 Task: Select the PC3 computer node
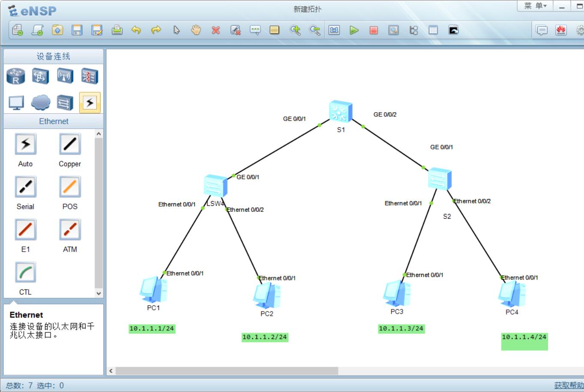(397, 293)
